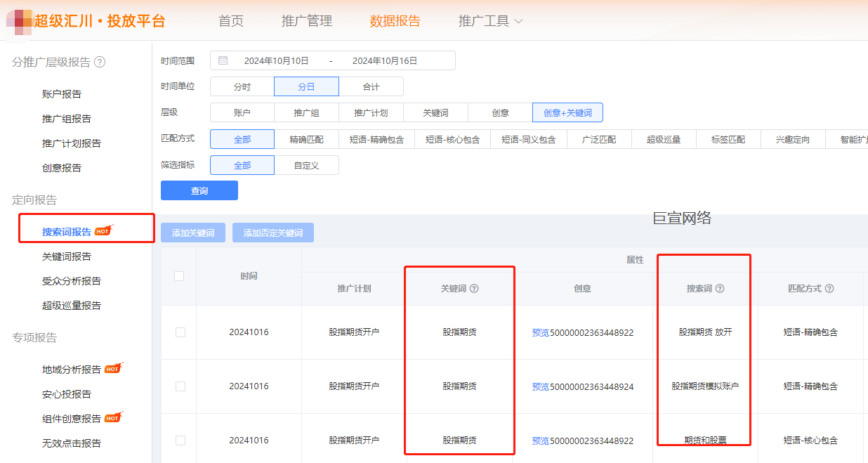Select 精确匹配 match type
868x463 pixels.
point(307,139)
